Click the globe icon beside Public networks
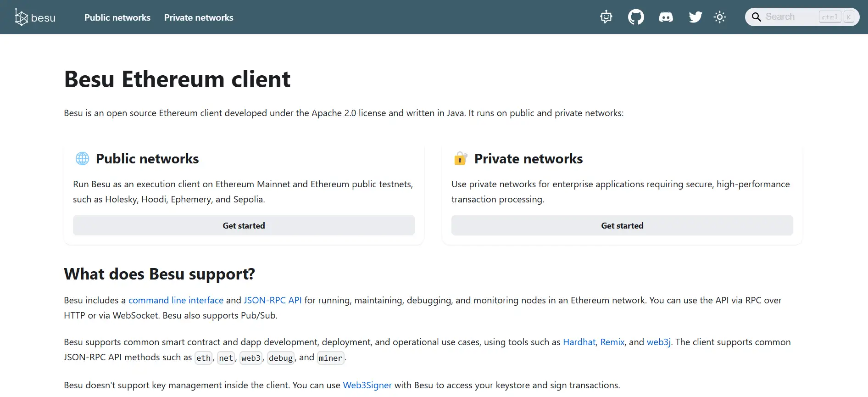 click(83, 159)
